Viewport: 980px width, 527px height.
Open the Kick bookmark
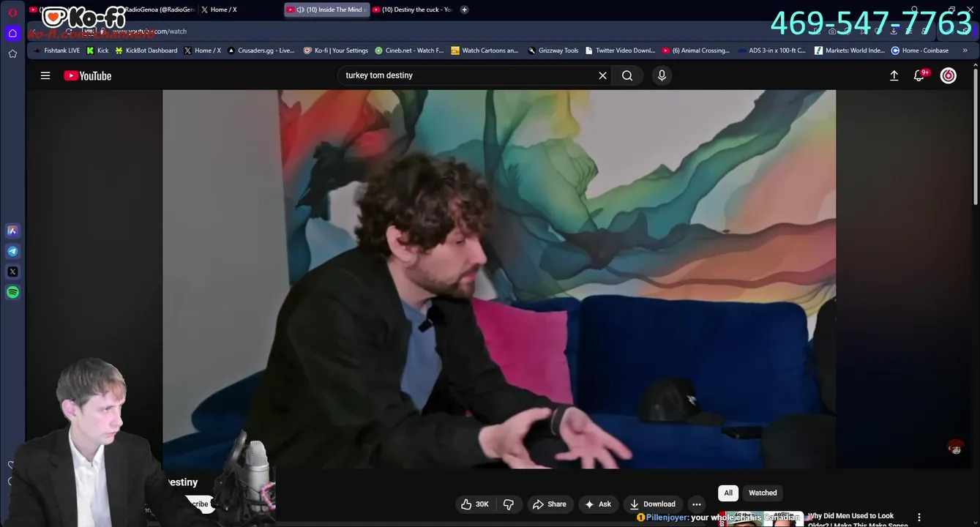(x=97, y=51)
